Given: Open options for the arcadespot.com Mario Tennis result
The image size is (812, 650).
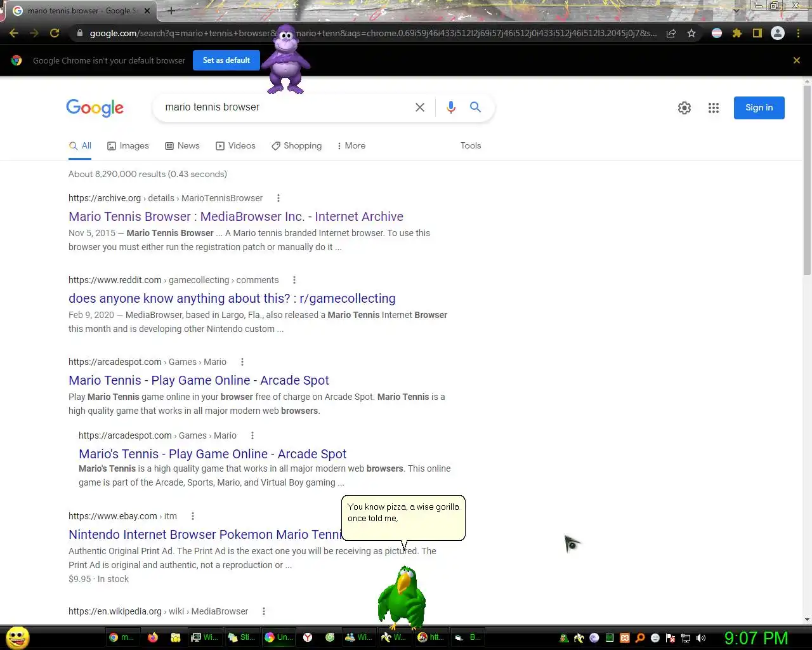Looking at the screenshot, I should [242, 362].
